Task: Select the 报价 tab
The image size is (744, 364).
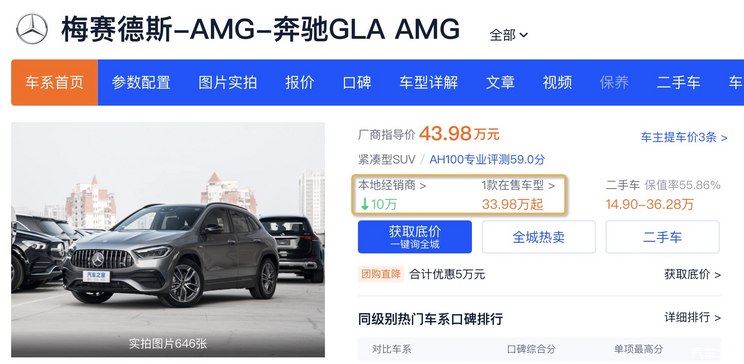Action: [x=300, y=83]
